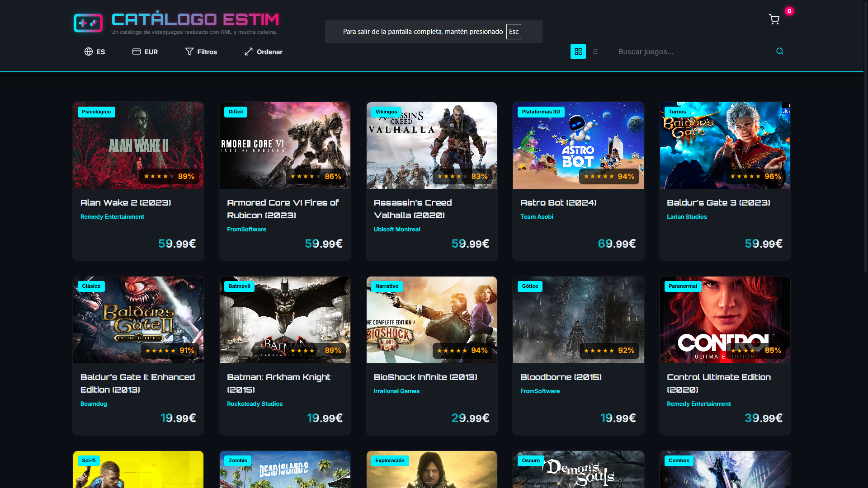Click the Gótico tag badge
The height and width of the screenshot is (488, 868).
(530, 286)
